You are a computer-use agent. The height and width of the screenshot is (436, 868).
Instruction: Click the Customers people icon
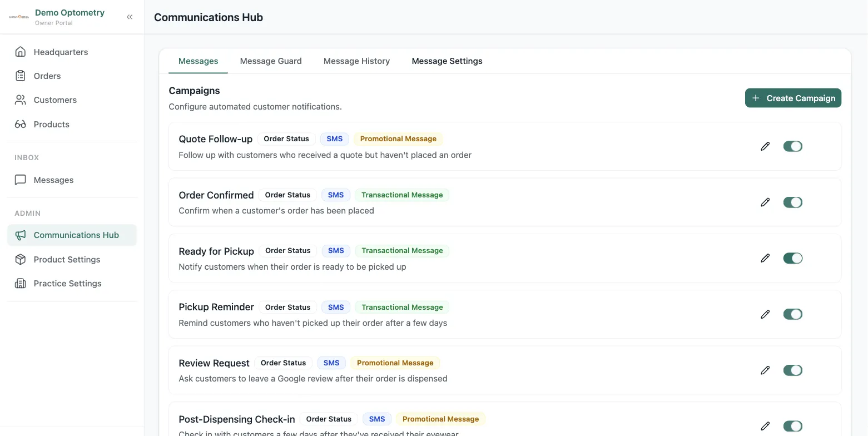[21, 100]
